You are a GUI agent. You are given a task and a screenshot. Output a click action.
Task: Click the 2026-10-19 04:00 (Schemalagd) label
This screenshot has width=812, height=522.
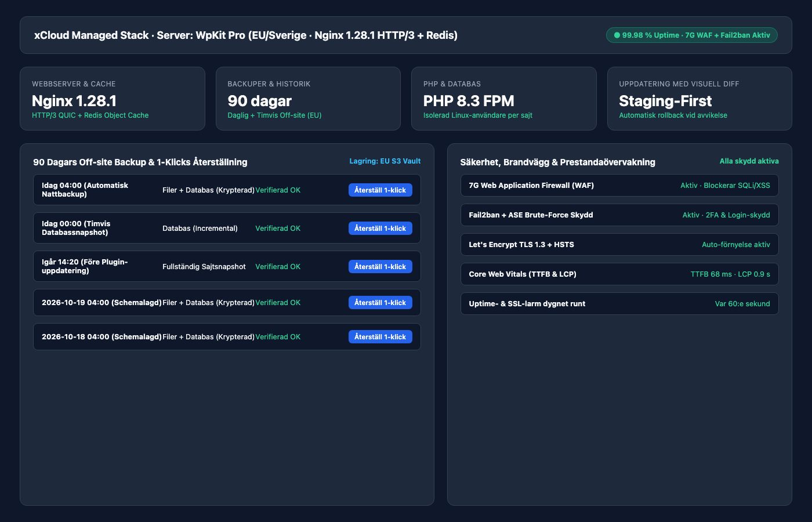(101, 303)
